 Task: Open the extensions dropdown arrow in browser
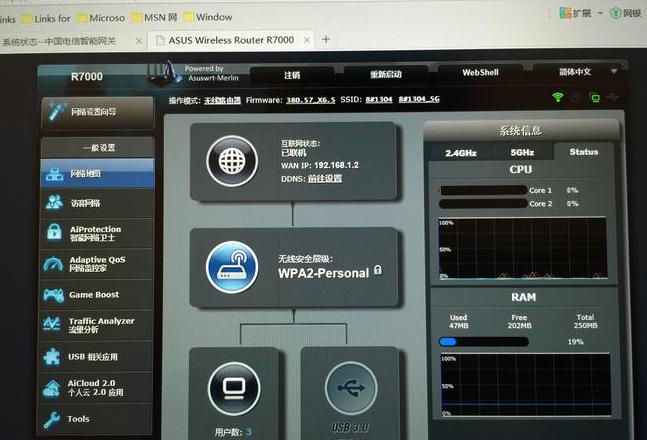(x=600, y=13)
